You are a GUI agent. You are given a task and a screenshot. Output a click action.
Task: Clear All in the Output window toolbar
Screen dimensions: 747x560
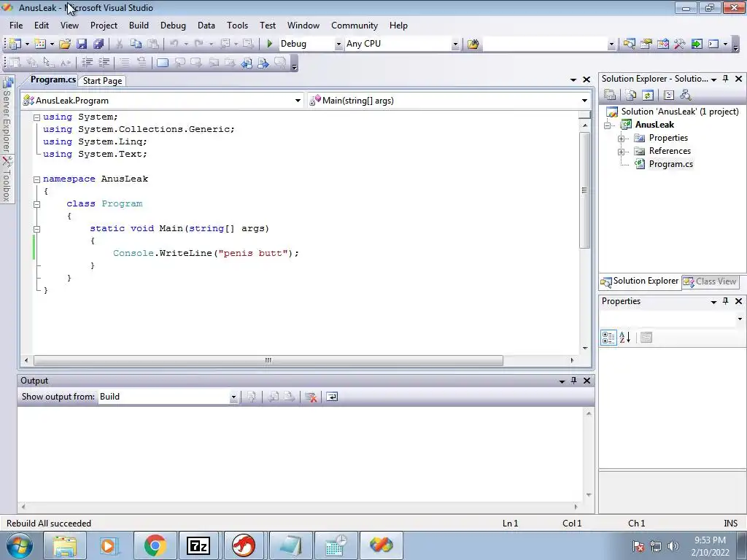[311, 397]
